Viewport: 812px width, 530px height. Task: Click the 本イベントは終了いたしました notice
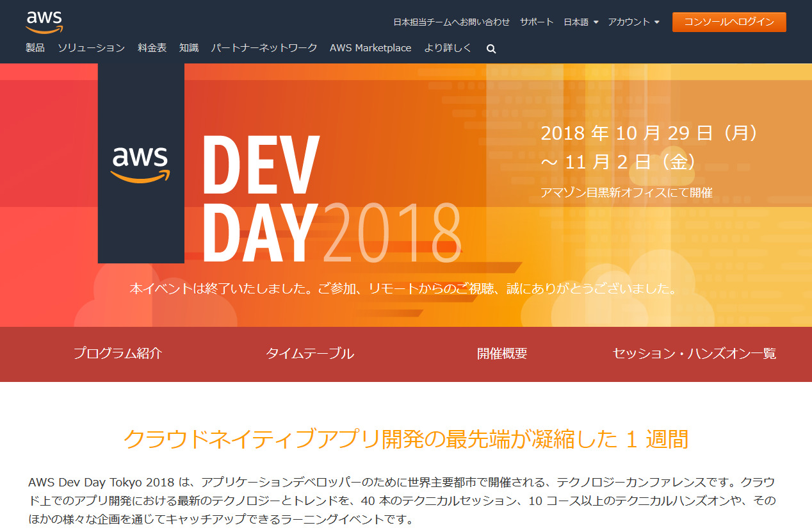404,289
